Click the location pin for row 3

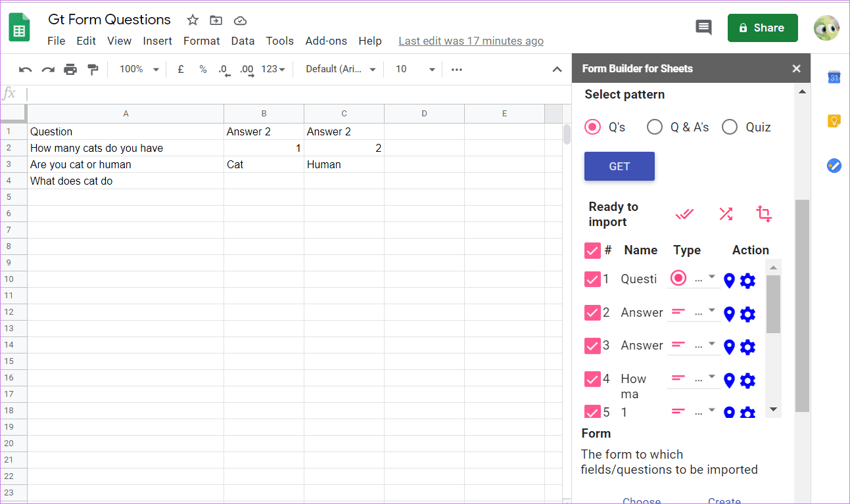729,347
